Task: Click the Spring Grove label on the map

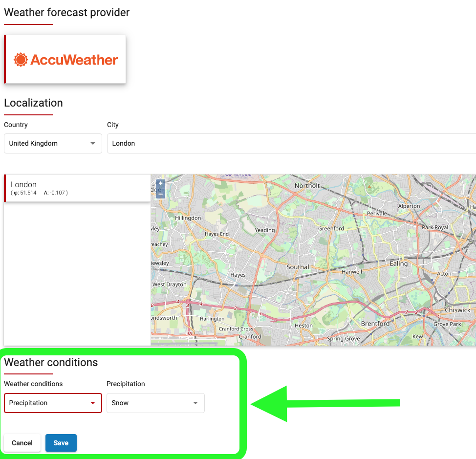Action: (x=344, y=338)
